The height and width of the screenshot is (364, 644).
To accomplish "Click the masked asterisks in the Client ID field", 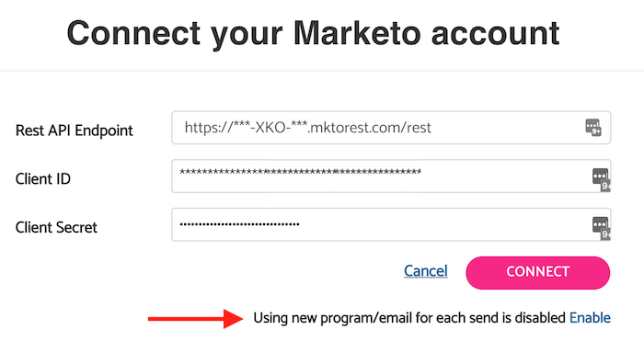I will (x=300, y=172).
